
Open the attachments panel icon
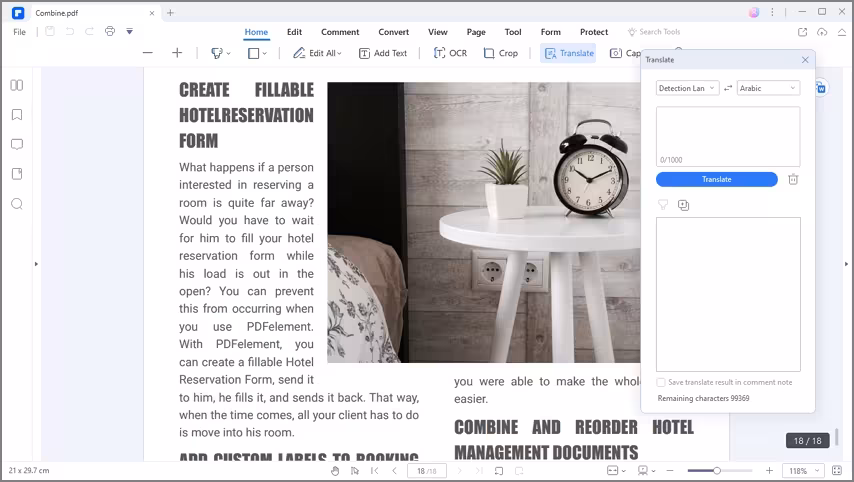[17, 174]
